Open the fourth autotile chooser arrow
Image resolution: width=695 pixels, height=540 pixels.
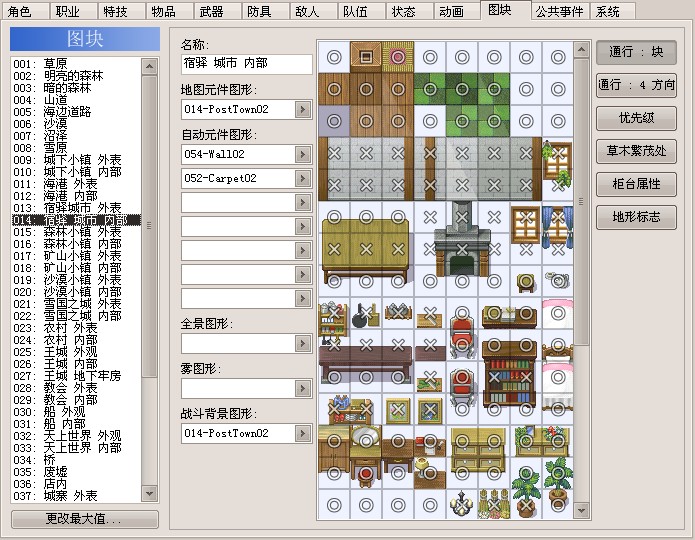pyautogui.click(x=303, y=227)
